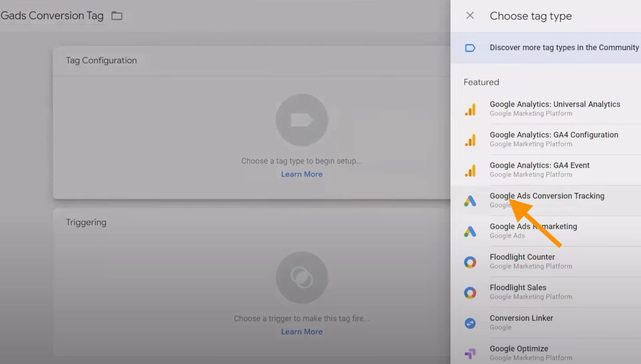Select Conversion Linker tag type
Screen dimensions: 641x364
point(546,323)
